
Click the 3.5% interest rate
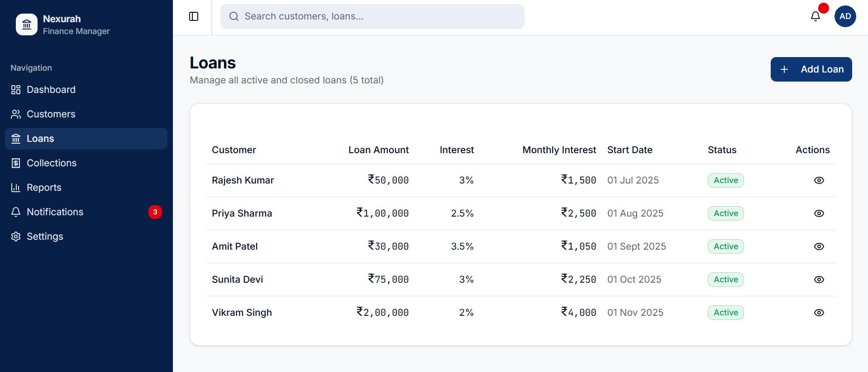[462, 246]
